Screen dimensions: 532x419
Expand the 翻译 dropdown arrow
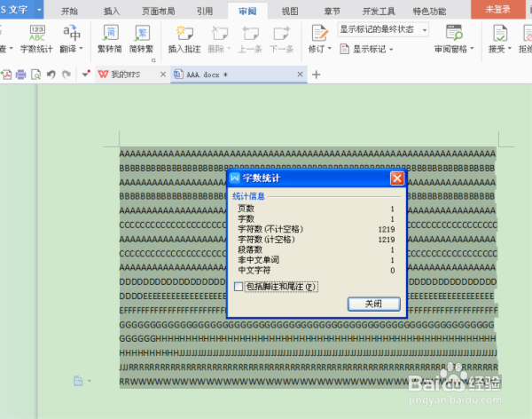(81, 49)
